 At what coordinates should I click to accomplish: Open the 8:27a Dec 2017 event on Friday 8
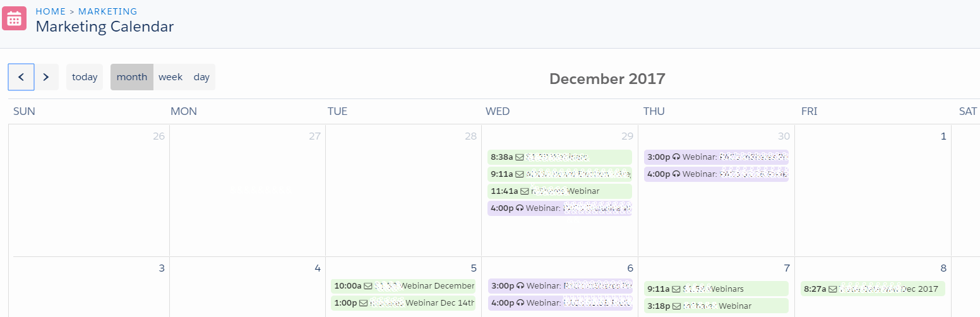(x=873, y=289)
